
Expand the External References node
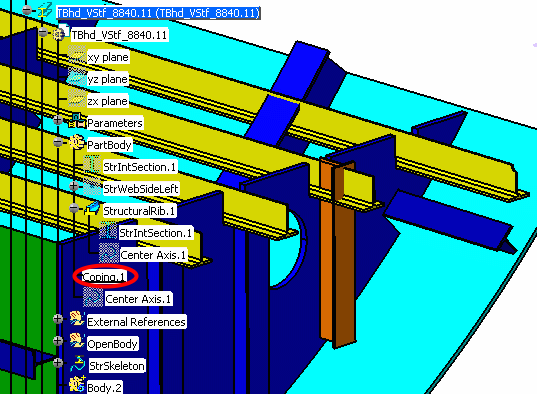(x=58, y=319)
